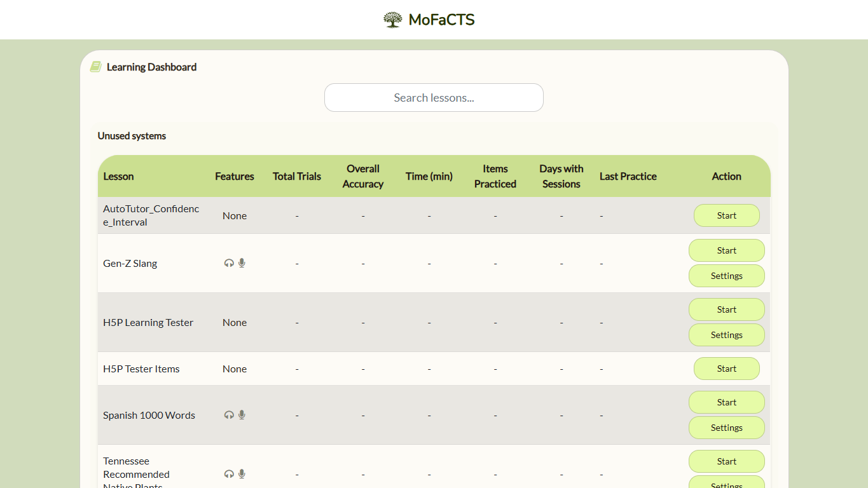
Task: Click the Learning Dashboard heading text
Action: 151,67
